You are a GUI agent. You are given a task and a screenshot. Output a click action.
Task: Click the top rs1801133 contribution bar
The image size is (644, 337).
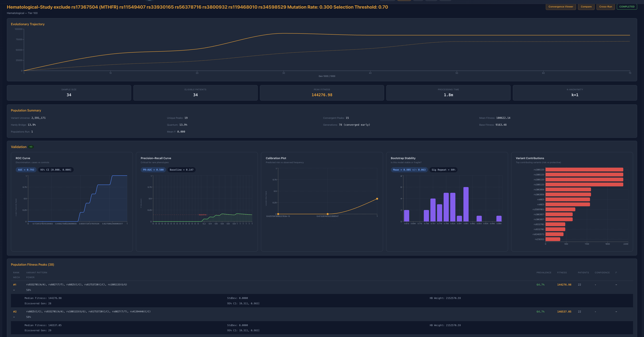pyautogui.click(x=584, y=170)
